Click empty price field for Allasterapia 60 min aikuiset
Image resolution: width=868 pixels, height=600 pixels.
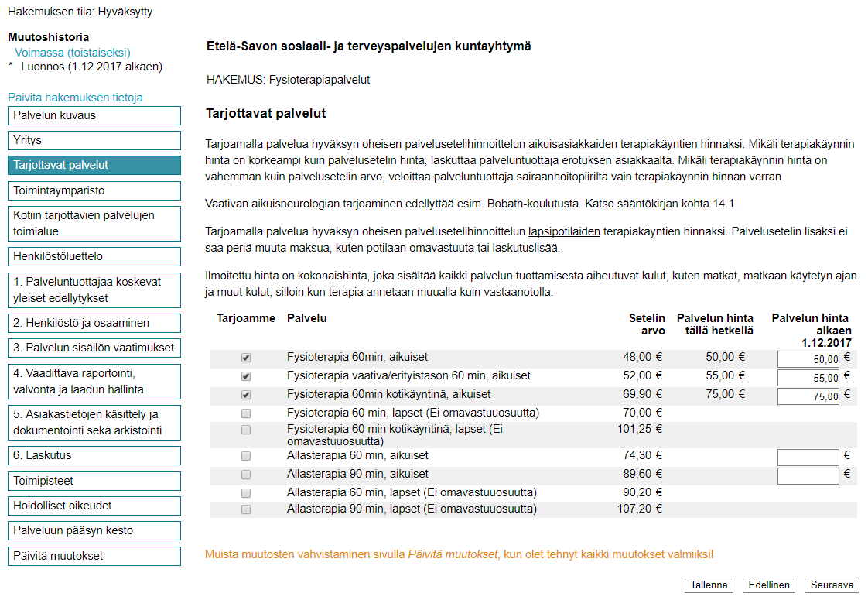(x=808, y=458)
